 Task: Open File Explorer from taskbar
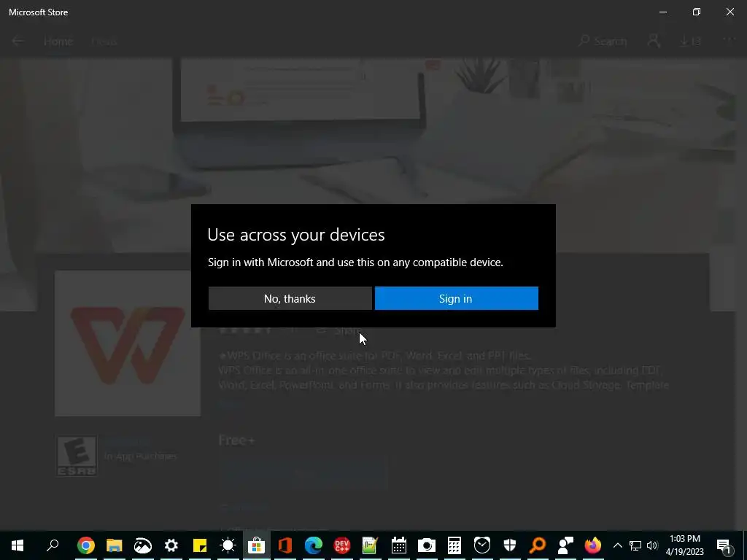click(x=115, y=545)
